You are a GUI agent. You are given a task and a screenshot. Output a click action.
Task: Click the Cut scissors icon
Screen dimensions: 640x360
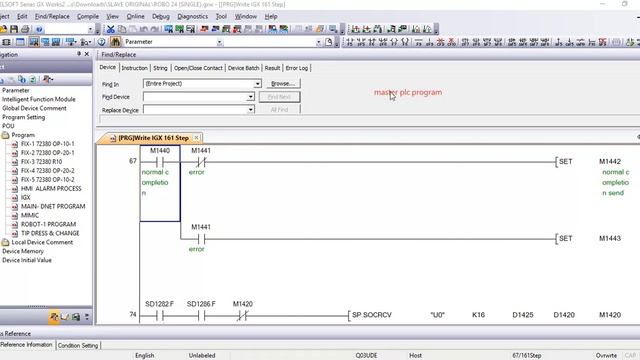click(x=111, y=29)
